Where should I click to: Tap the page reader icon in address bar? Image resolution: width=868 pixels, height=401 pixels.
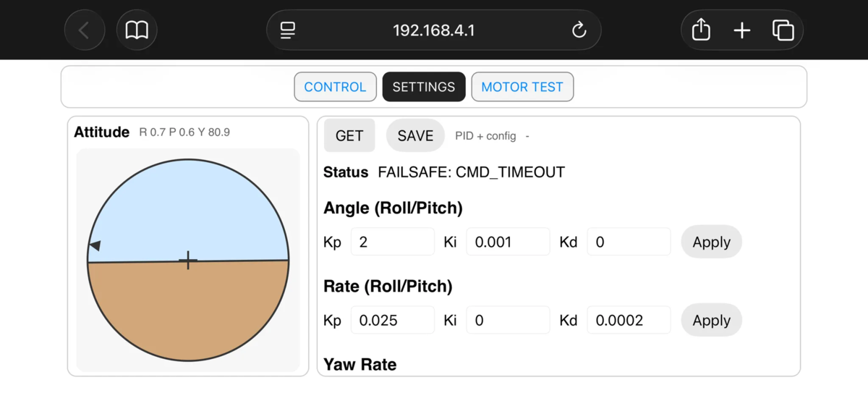[288, 30]
